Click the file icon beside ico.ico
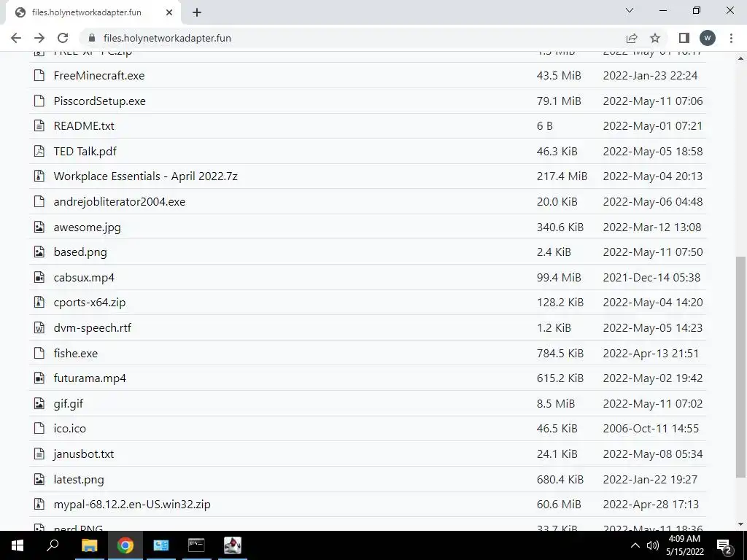 (x=39, y=429)
